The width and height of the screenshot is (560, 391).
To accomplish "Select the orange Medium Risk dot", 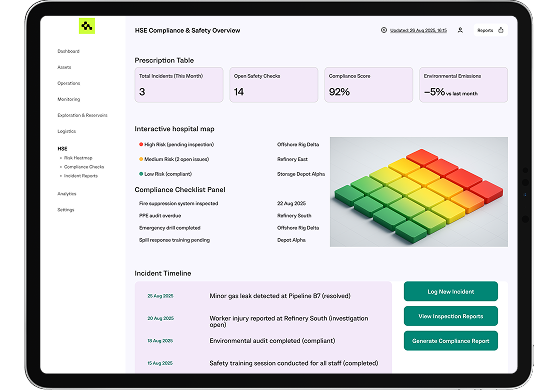I will tap(141, 159).
